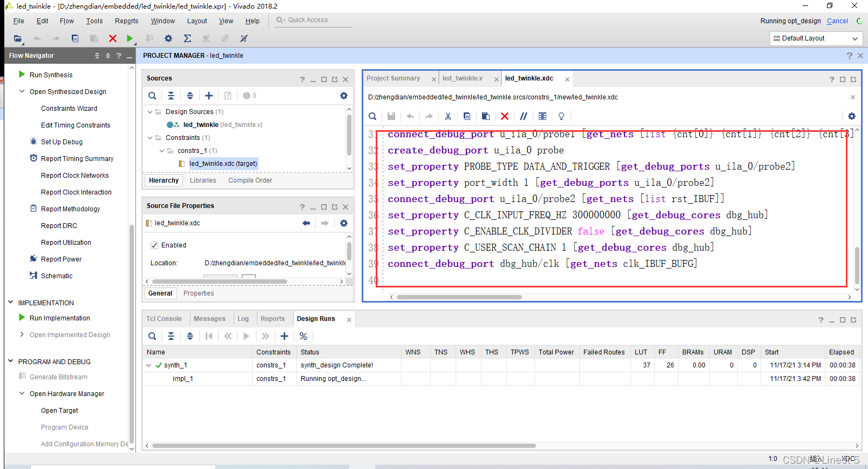
Task: Click green Run flow arrow in main toolbar
Action: 130,38
